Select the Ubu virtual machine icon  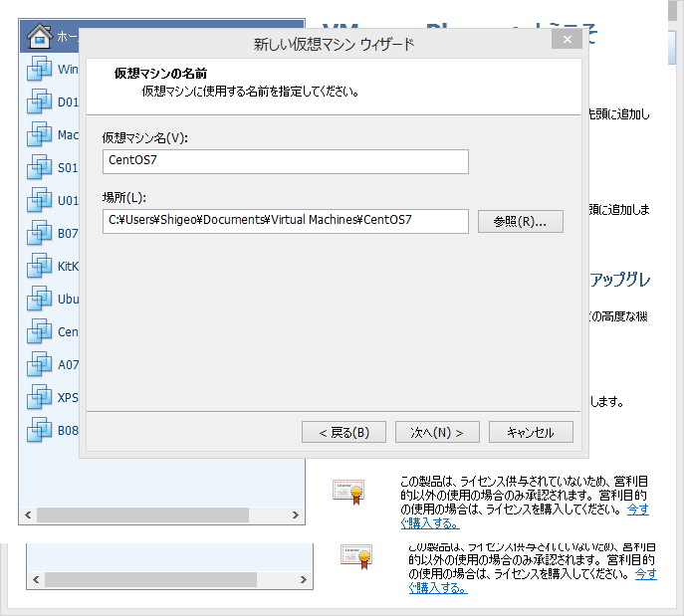(39, 299)
